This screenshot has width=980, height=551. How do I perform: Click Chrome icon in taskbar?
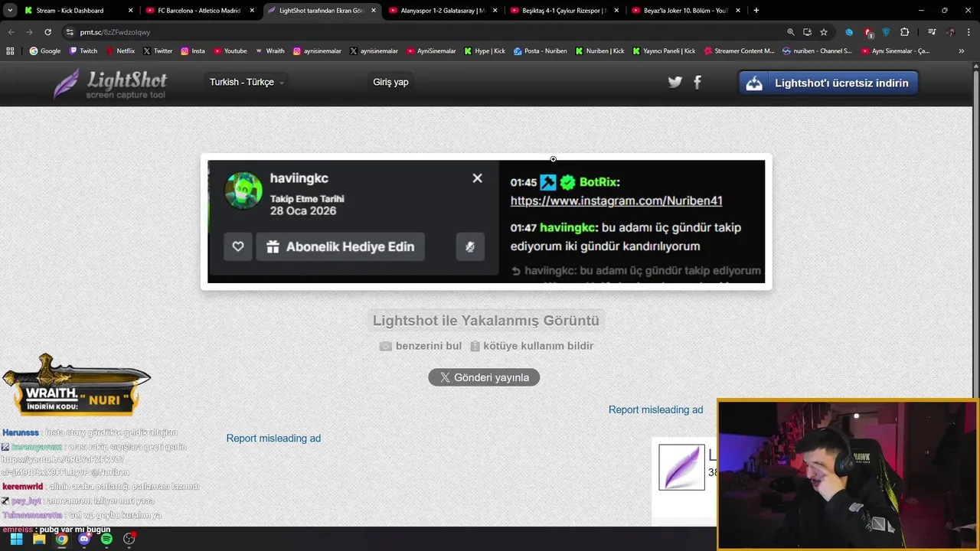(61, 539)
